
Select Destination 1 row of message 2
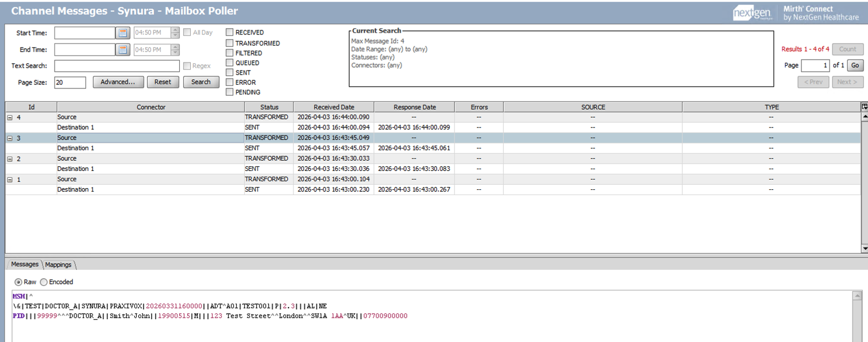coord(433,169)
